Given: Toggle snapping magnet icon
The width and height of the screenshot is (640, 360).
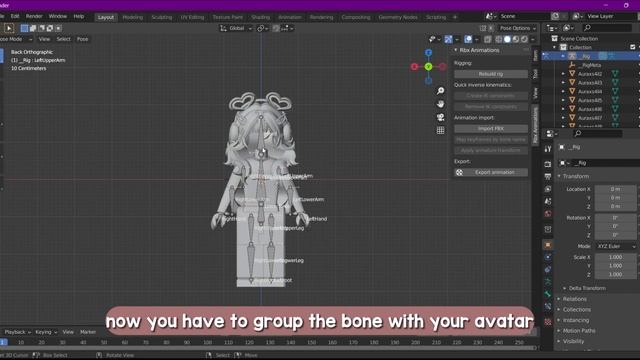Looking at the screenshot, I should point(276,28).
